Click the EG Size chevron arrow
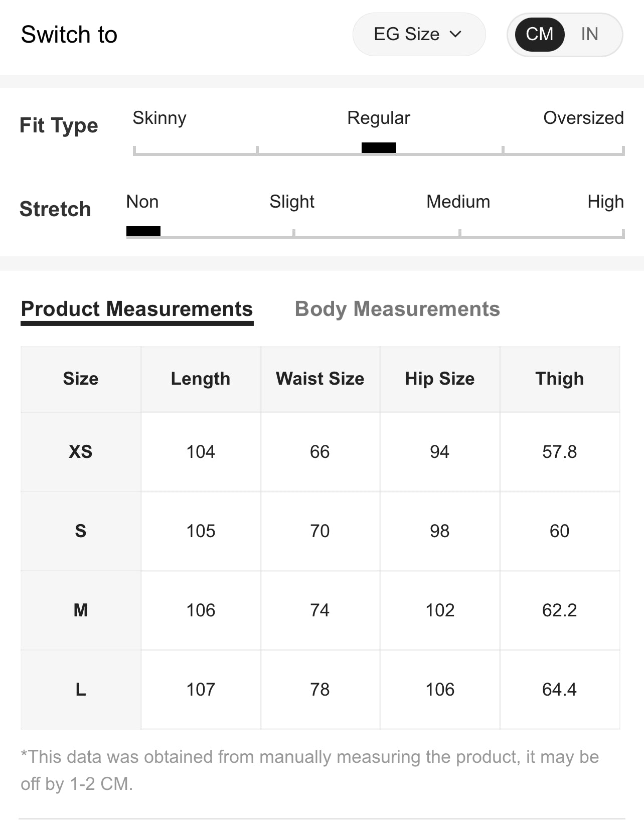This screenshot has height=820, width=644. point(455,34)
